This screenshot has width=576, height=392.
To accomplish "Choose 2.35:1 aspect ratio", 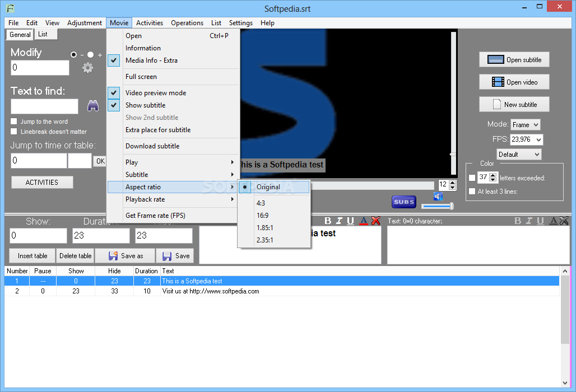I will point(274,240).
